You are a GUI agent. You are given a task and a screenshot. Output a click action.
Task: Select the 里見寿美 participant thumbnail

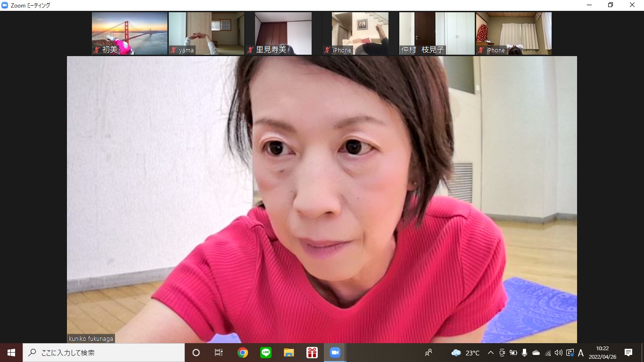click(x=283, y=33)
